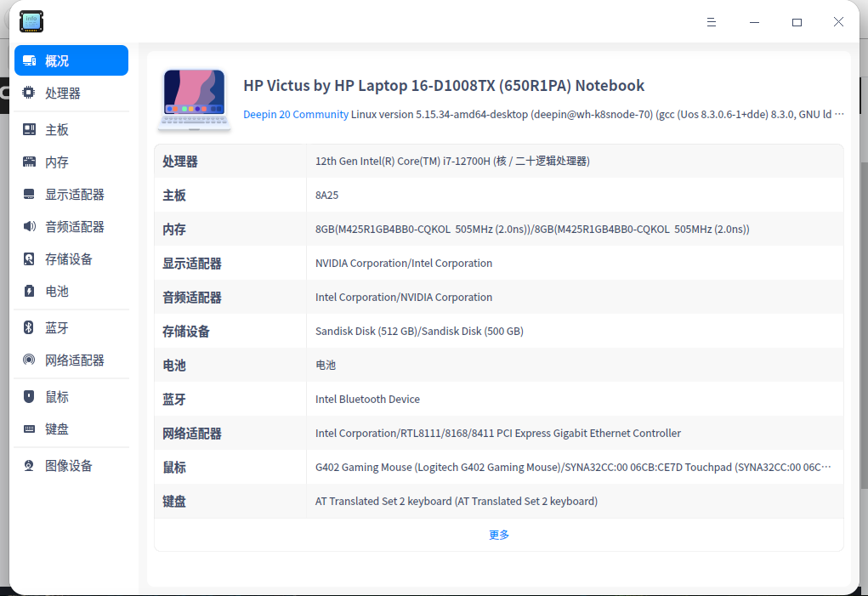Open the 主板 sidebar entry
Image resolution: width=868 pixels, height=596 pixels.
point(71,130)
